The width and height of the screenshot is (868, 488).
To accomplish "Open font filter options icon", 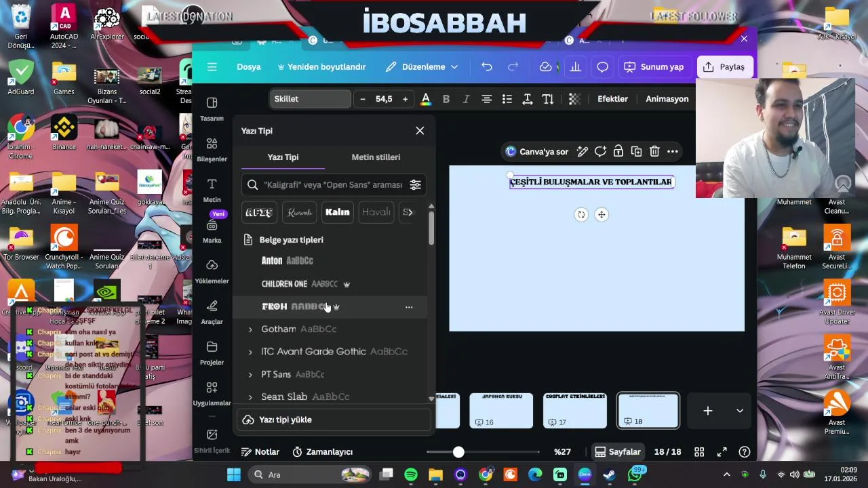I will [x=415, y=184].
